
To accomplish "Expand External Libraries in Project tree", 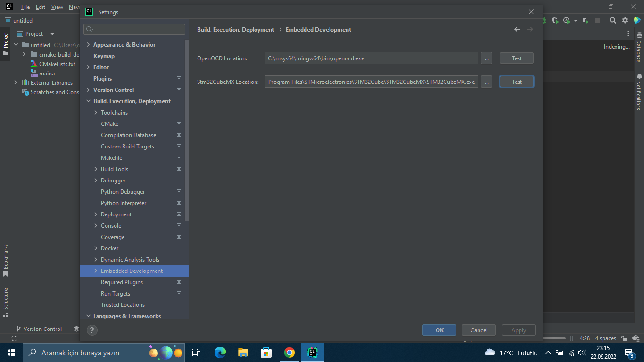I will [16, 82].
